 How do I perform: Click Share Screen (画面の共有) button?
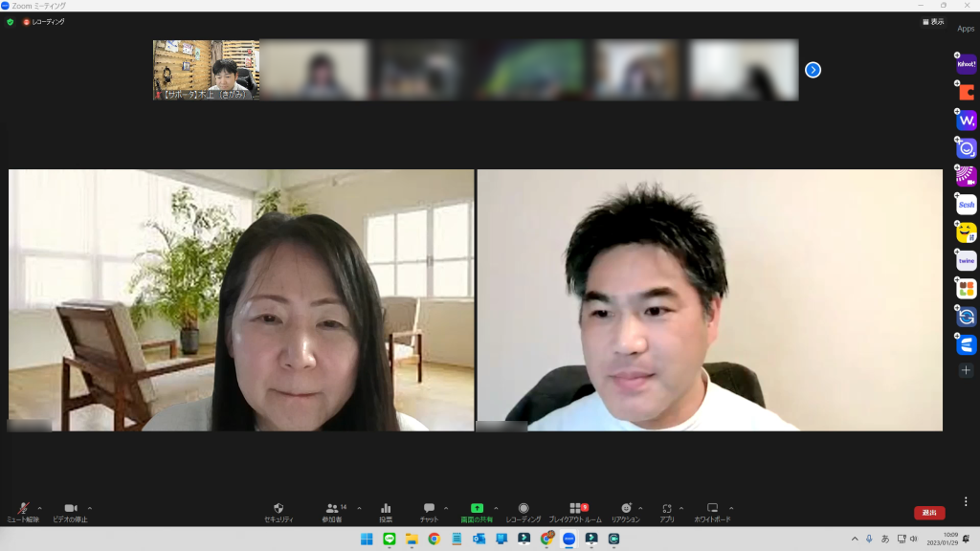[477, 512]
